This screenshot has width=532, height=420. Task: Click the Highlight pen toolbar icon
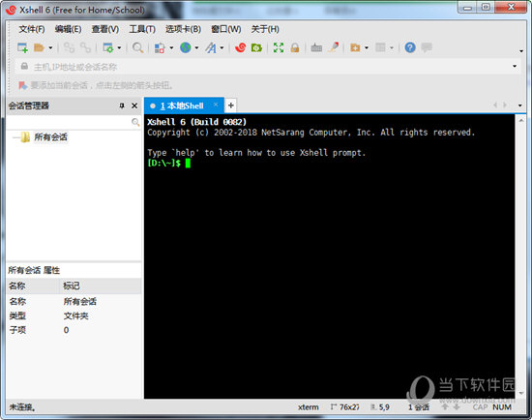333,46
